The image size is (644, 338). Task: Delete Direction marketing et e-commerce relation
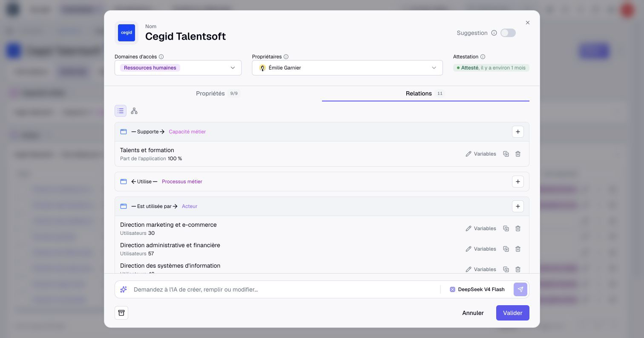(x=518, y=228)
